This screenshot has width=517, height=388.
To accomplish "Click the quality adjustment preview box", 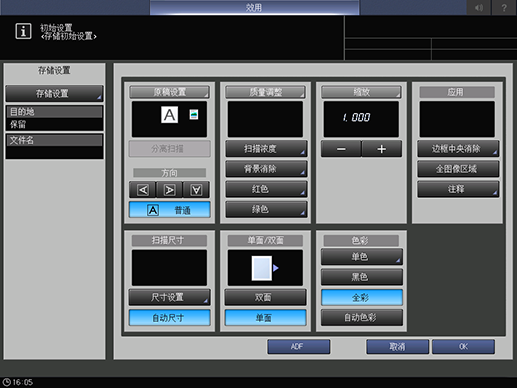I will coord(265,119).
